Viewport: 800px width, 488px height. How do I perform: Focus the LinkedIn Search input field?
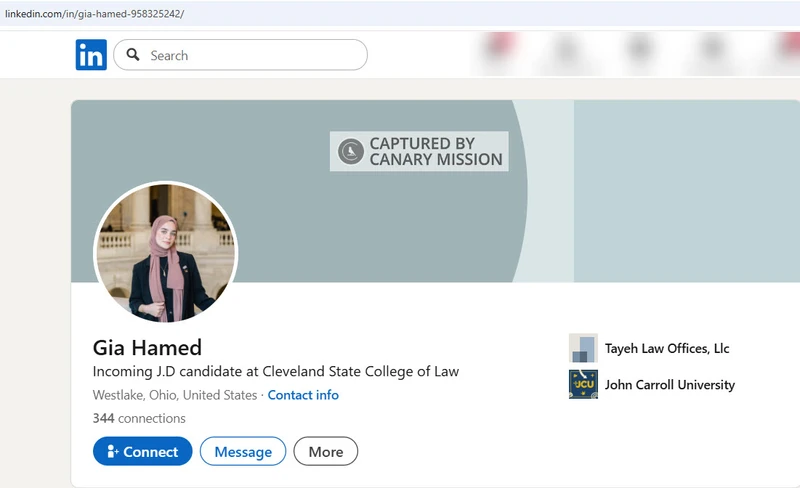coord(240,55)
